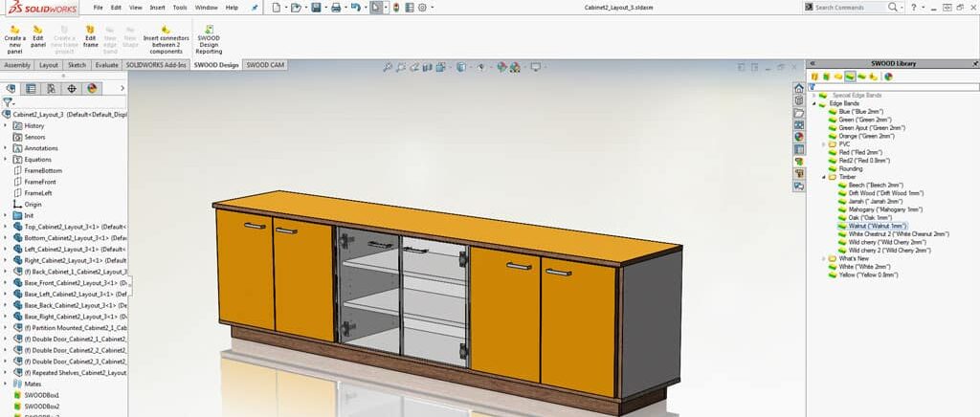Open the Options gear icon
This screenshot has width=980, height=417.
422,8
